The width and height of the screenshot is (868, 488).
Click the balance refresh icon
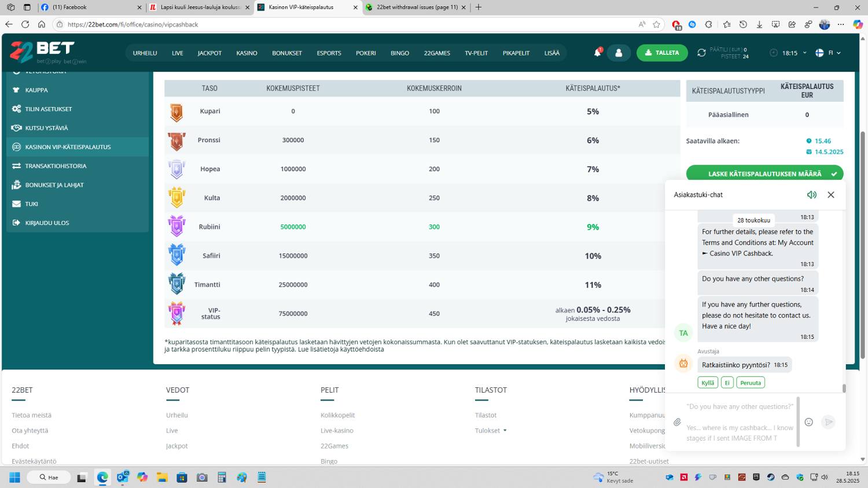[x=701, y=53]
